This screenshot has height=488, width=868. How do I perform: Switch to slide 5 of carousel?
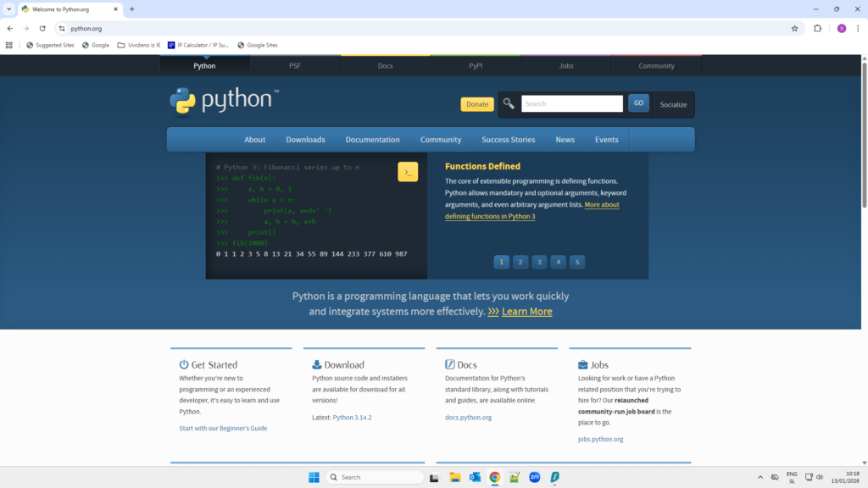click(577, 262)
